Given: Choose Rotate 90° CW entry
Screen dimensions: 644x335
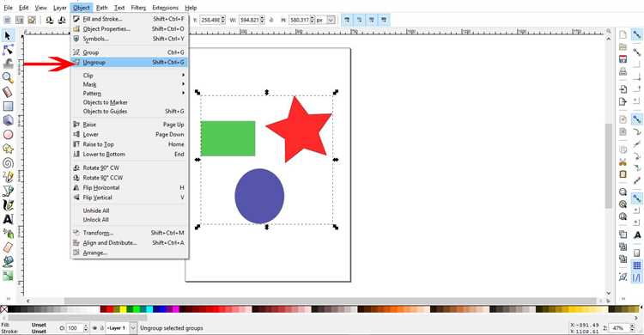Looking at the screenshot, I should click(130, 167).
